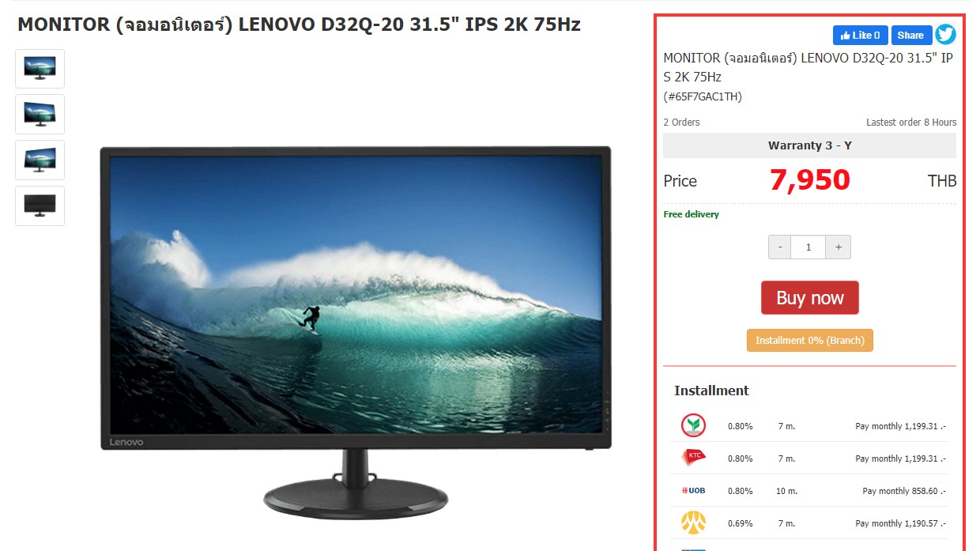Click the Warranty 3 - Y bar
Viewport: 980px width, 551px height.
tap(809, 145)
